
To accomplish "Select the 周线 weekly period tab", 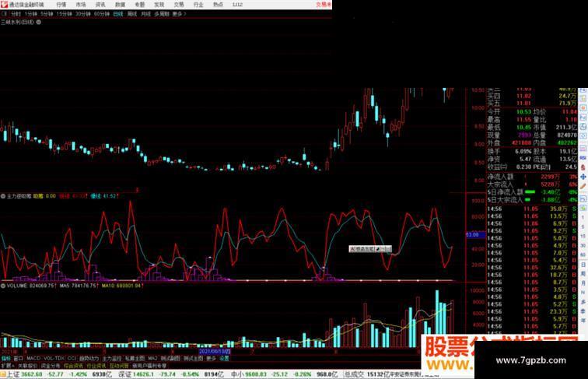I will [x=132, y=14].
